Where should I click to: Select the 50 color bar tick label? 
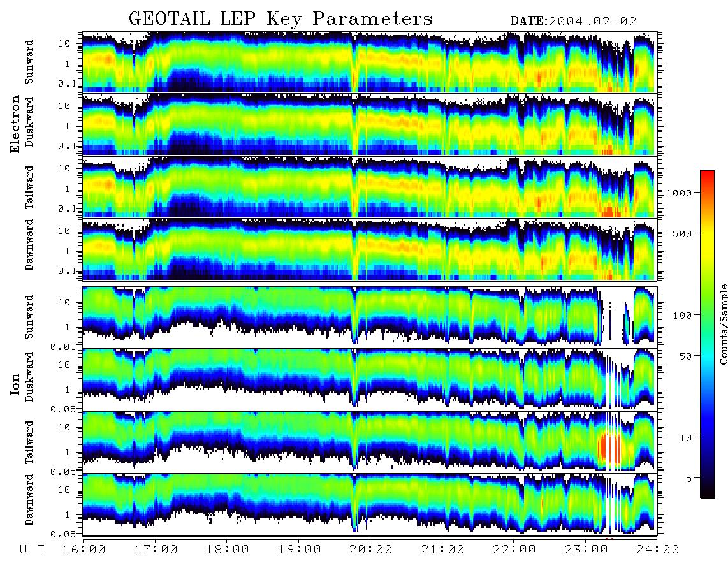(x=686, y=356)
